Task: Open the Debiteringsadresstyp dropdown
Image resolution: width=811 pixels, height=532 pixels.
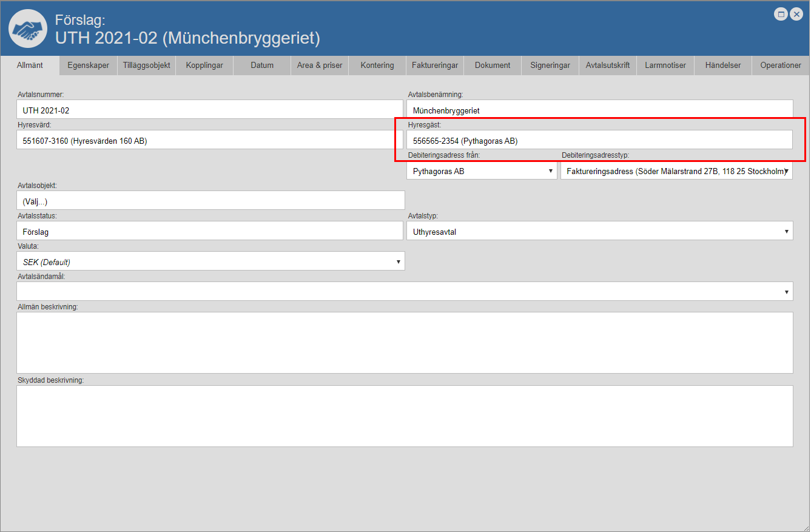Action: point(676,172)
